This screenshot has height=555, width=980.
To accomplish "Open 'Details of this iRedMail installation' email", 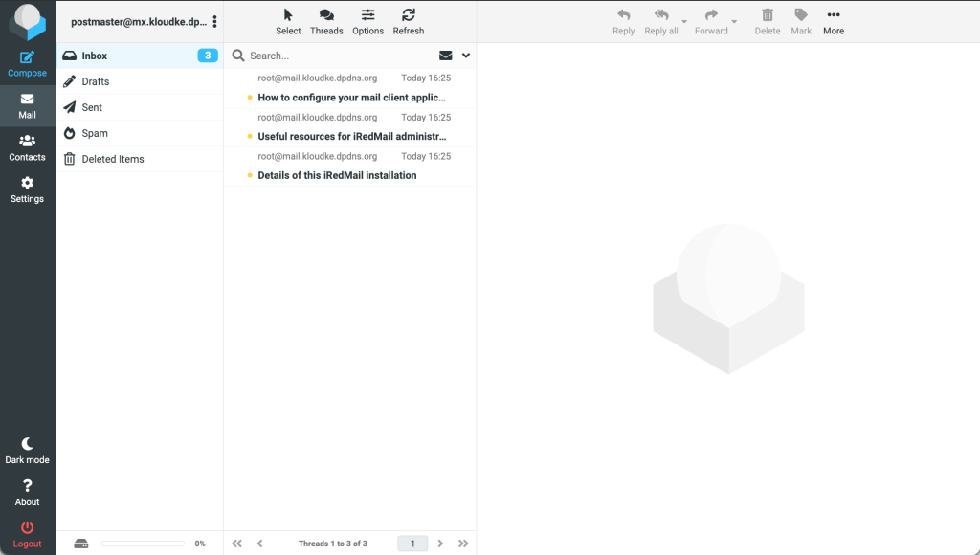I will (x=337, y=175).
